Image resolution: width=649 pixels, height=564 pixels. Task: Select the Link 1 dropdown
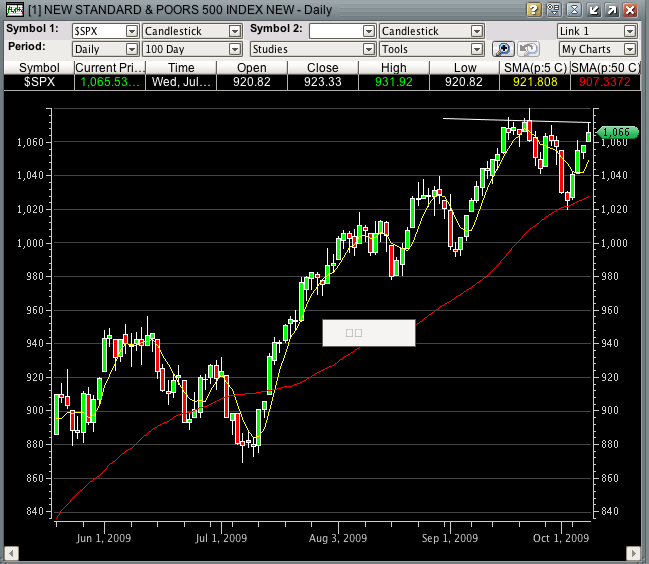coord(597,31)
